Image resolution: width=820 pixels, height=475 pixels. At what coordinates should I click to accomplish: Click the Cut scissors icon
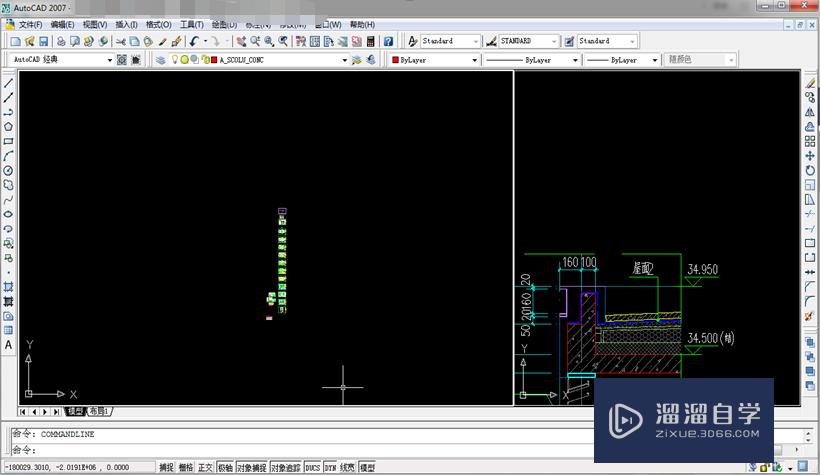pos(121,41)
